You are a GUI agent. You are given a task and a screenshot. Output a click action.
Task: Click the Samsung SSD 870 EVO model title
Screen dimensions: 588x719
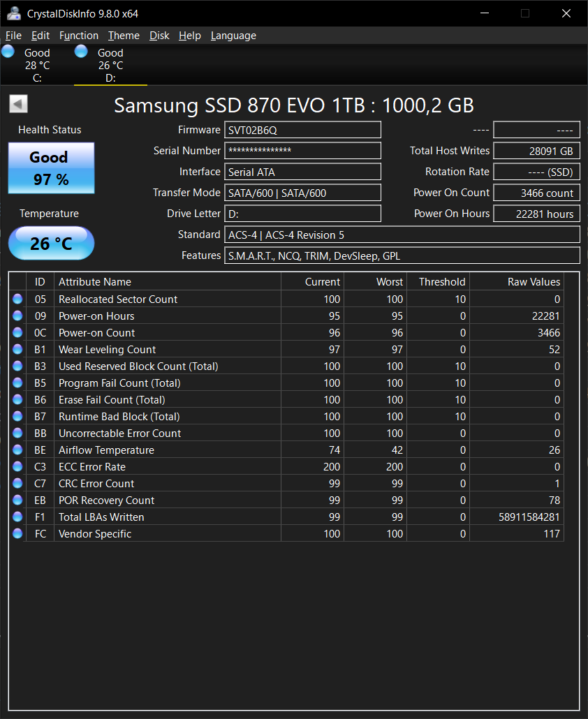[294, 105]
